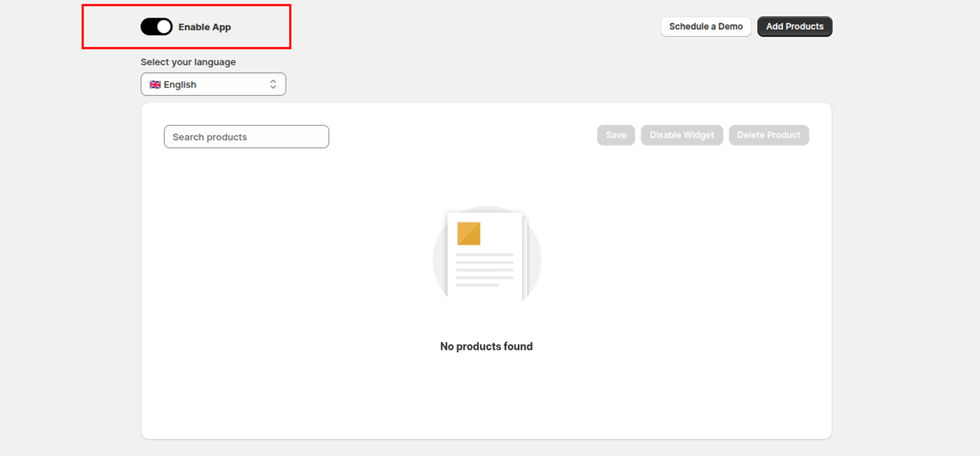The height and width of the screenshot is (456, 980).
Task: Click the orange square in the illustration
Action: pyautogui.click(x=469, y=233)
